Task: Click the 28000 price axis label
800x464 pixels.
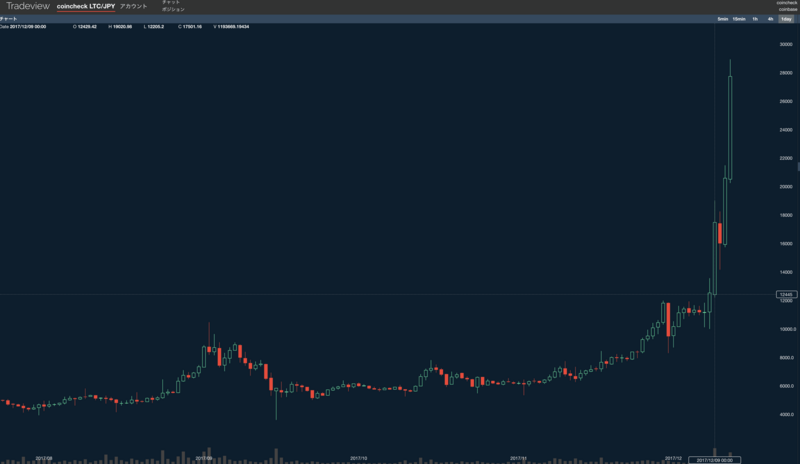Action: pyautogui.click(x=786, y=73)
